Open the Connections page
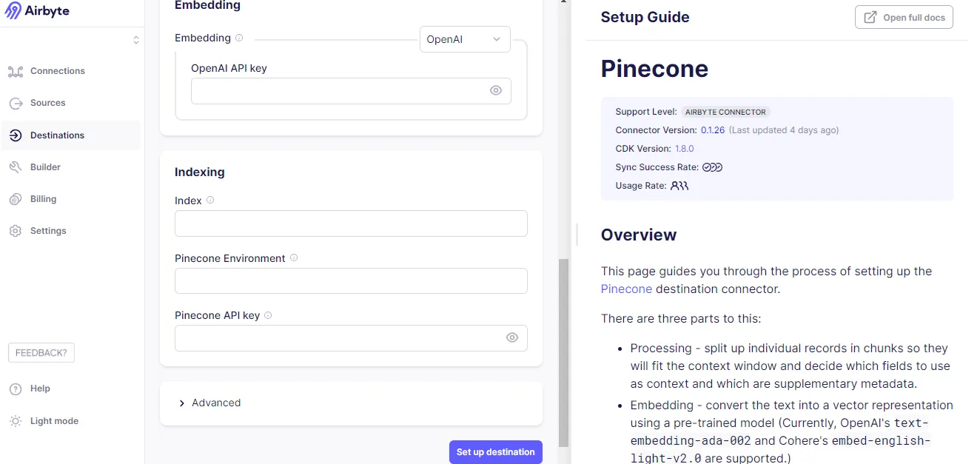This screenshot has width=980, height=464. click(58, 71)
